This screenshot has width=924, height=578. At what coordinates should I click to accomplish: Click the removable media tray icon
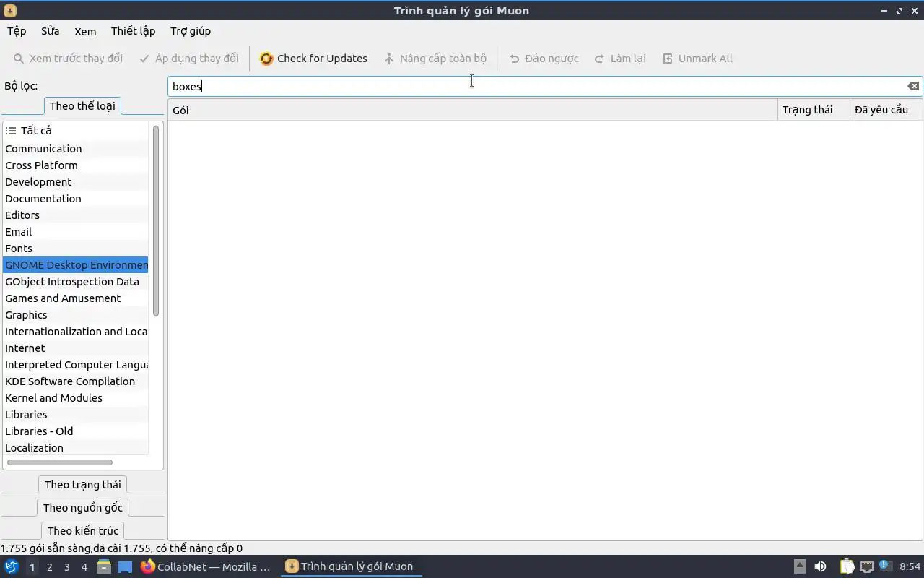click(800, 567)
